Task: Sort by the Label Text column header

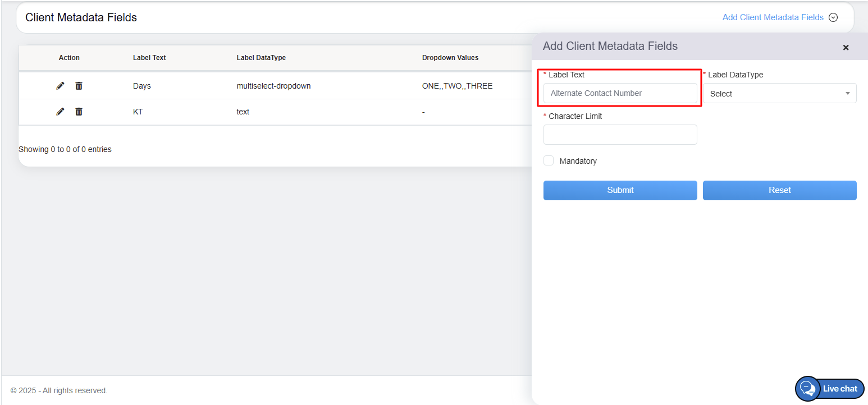Action: [x=149, y=58]
